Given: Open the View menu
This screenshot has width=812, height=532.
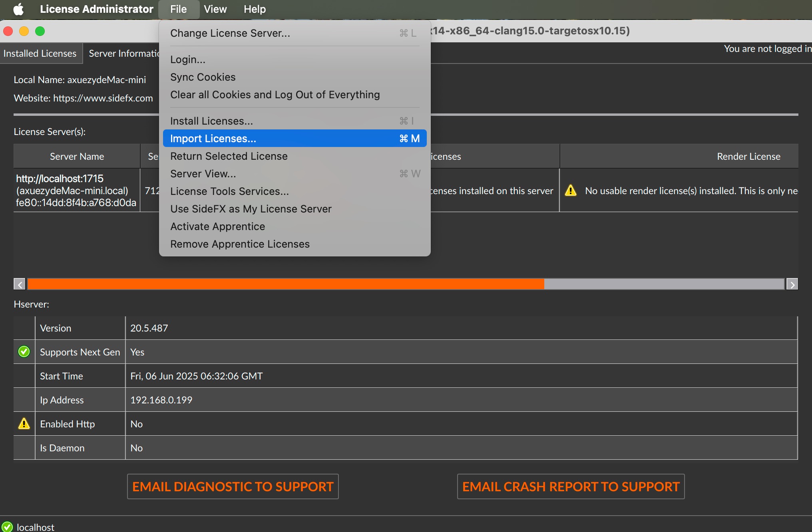Looking at the screenshot, I should [215, 9].
